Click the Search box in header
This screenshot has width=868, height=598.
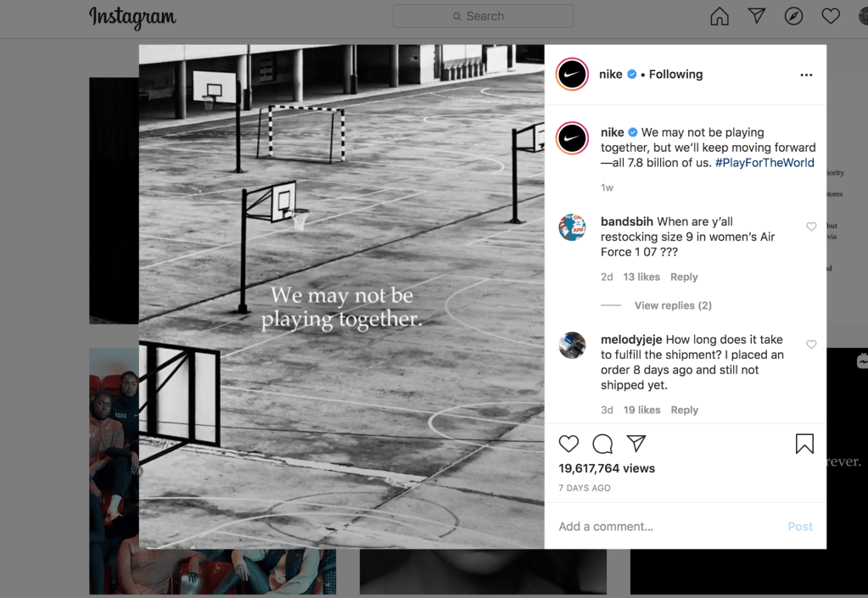coord(483,16)
